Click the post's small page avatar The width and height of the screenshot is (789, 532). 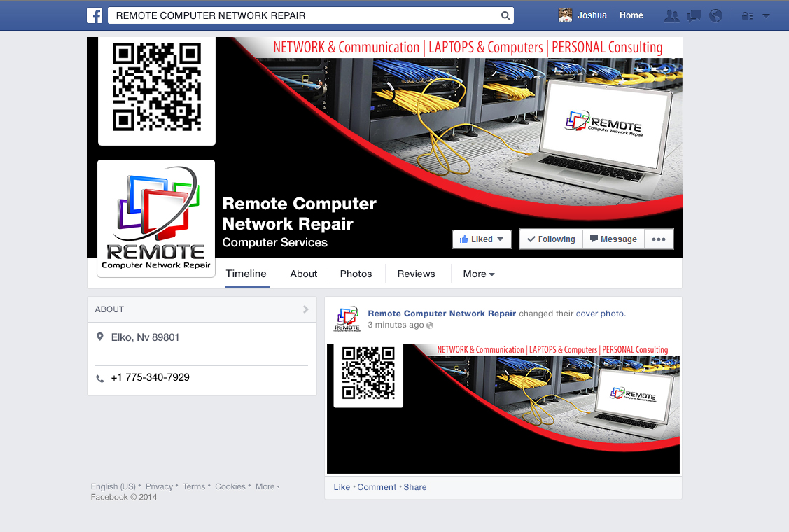[347, 319]
